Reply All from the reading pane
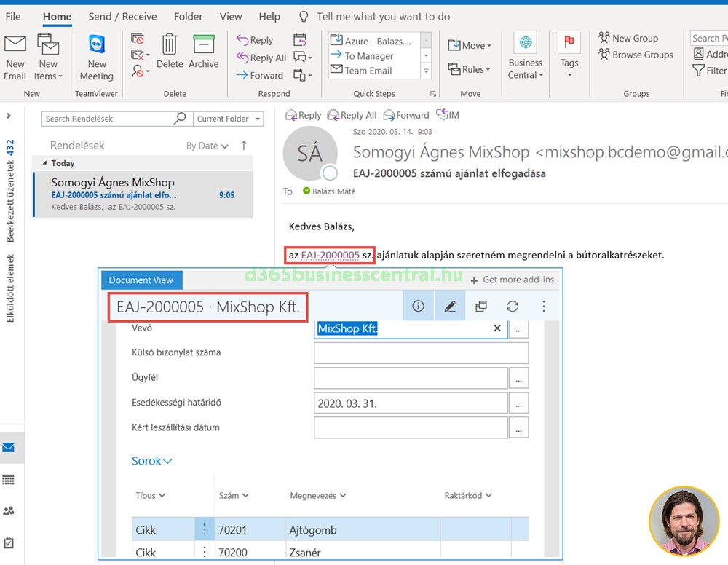728x565 pixels. (x=352, y=115)
